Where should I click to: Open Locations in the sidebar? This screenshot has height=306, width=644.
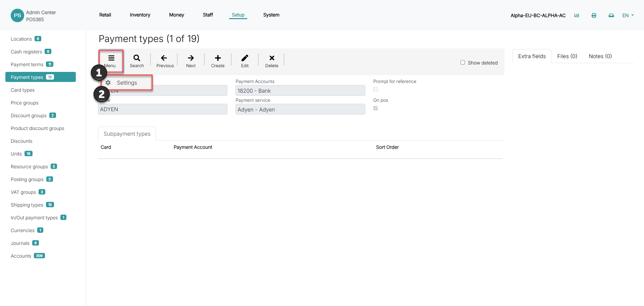pos(21,39)
